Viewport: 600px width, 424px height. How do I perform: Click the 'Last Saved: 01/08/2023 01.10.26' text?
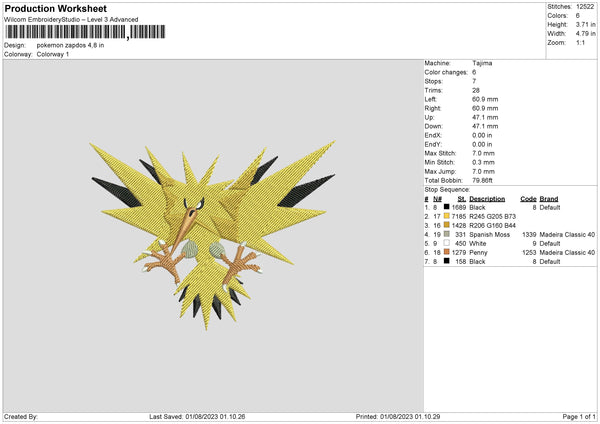[x=197, y=417]
